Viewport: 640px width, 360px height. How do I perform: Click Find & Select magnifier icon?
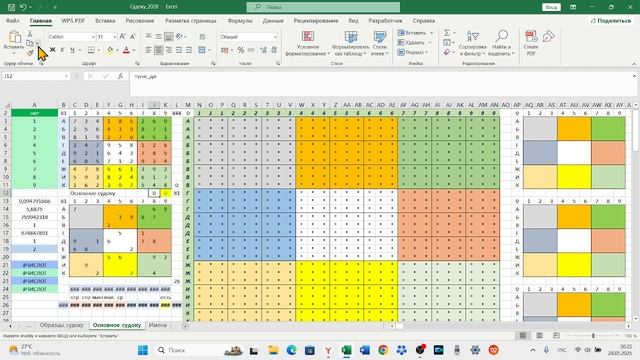501,36
